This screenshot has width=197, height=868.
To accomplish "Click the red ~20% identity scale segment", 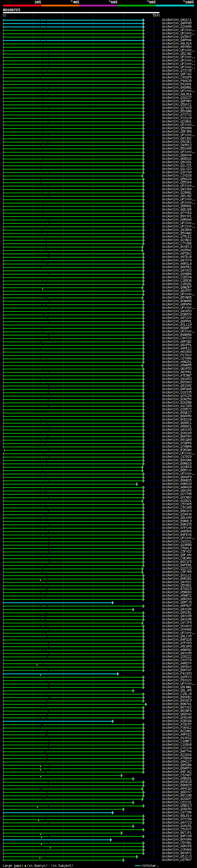I will click(x=22, y=6).
